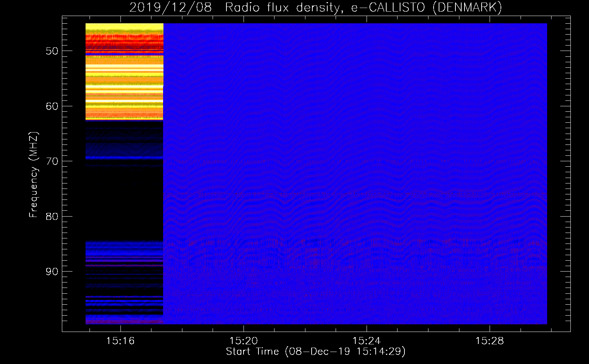The image size is (589, 364).
Task: Click the 15:24 time tick label
Action: [x=367, y=341]
